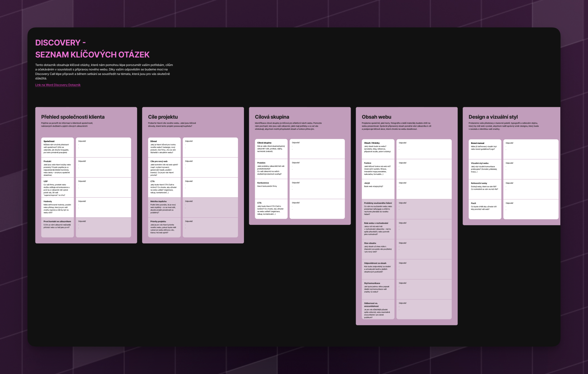Click the answer field beside Konkurence
The width and height of the screenshot is (588, 374).
point(317,189)
